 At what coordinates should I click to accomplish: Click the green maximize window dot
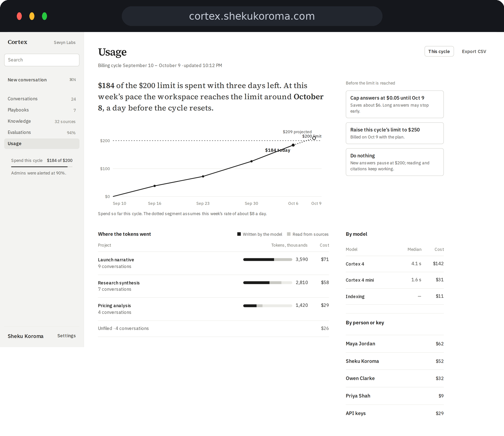click(x=44, y=16)
